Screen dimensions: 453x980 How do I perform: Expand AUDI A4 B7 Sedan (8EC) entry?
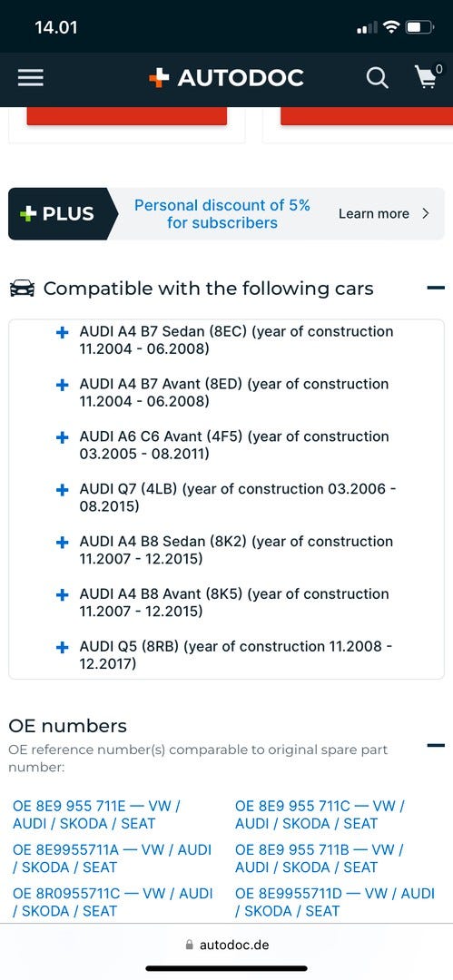62,333
